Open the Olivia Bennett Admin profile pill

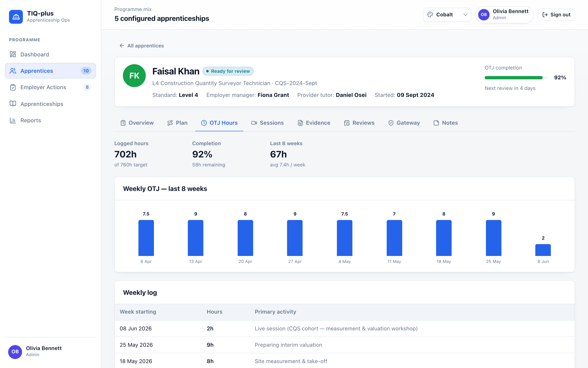click(x=504, y=15)
